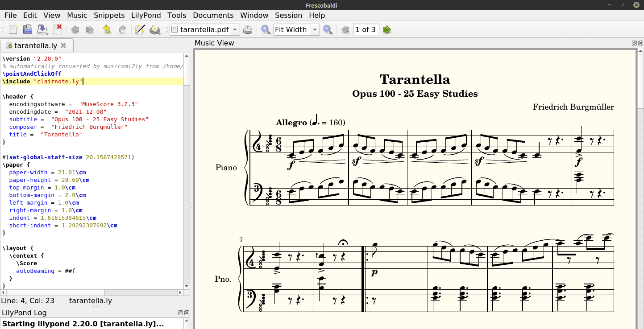This screenshot has height=329, width=644.
Task: Print the music with the printer icon
Action: point(248,29)
